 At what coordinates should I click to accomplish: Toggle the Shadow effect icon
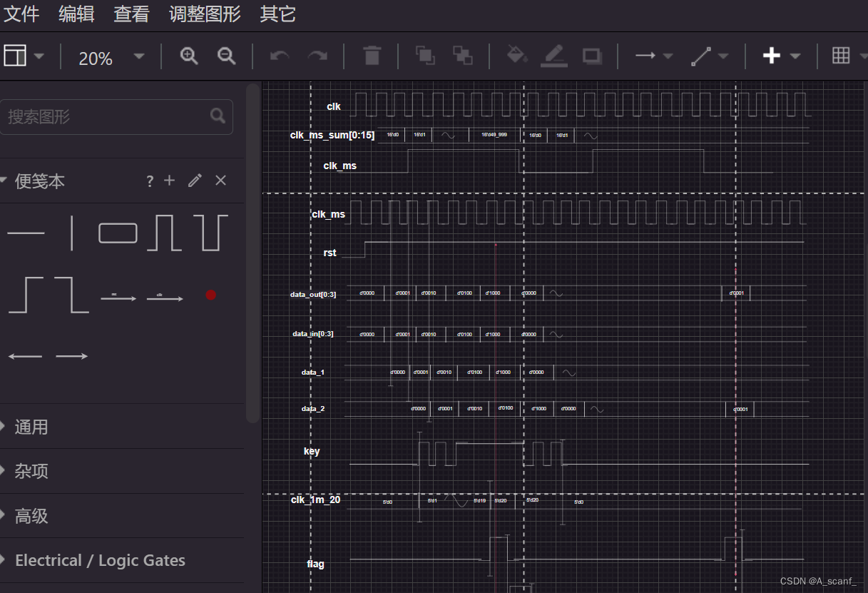[591, 56]
